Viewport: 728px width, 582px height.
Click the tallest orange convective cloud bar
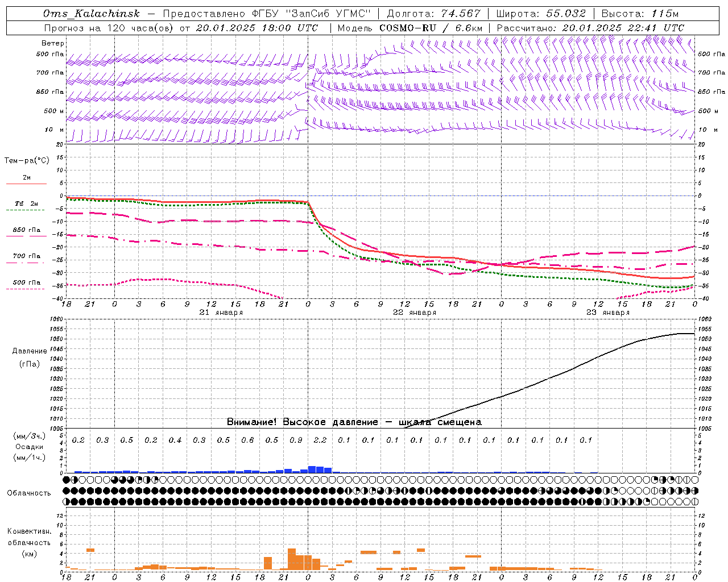click(x=292, y=559)
